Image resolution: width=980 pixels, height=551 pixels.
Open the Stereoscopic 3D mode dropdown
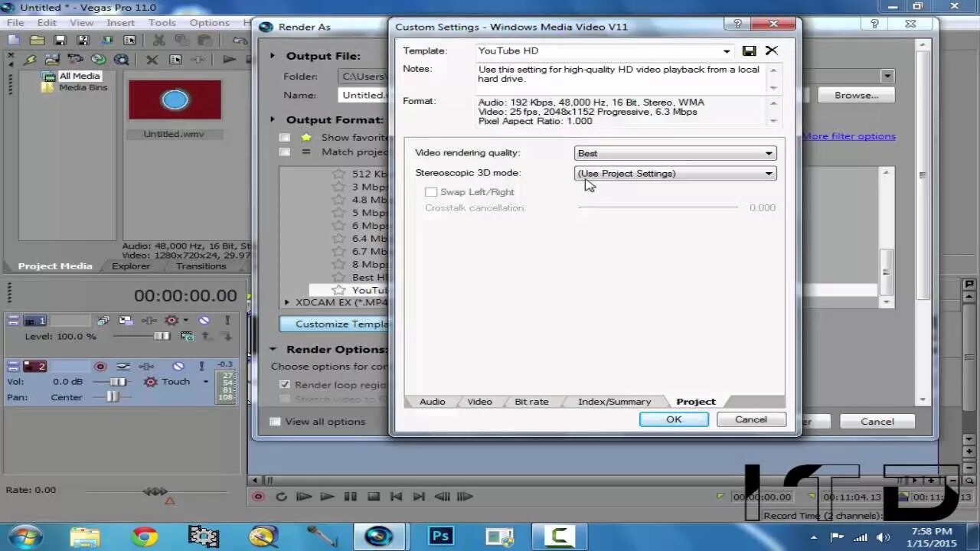point(769,174)
